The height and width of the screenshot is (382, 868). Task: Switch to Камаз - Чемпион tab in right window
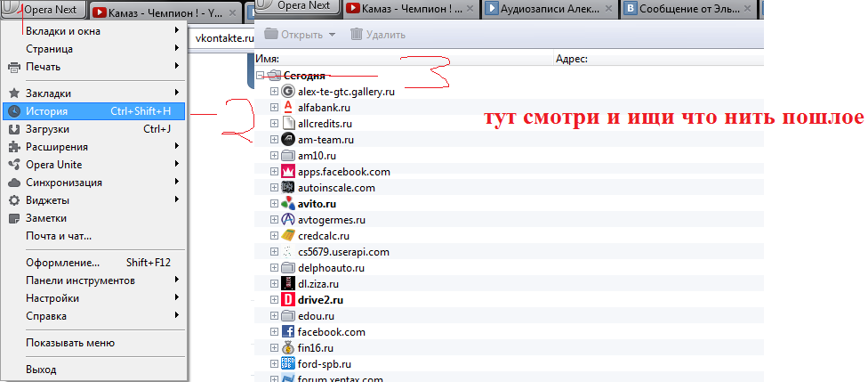click(410, 8)
